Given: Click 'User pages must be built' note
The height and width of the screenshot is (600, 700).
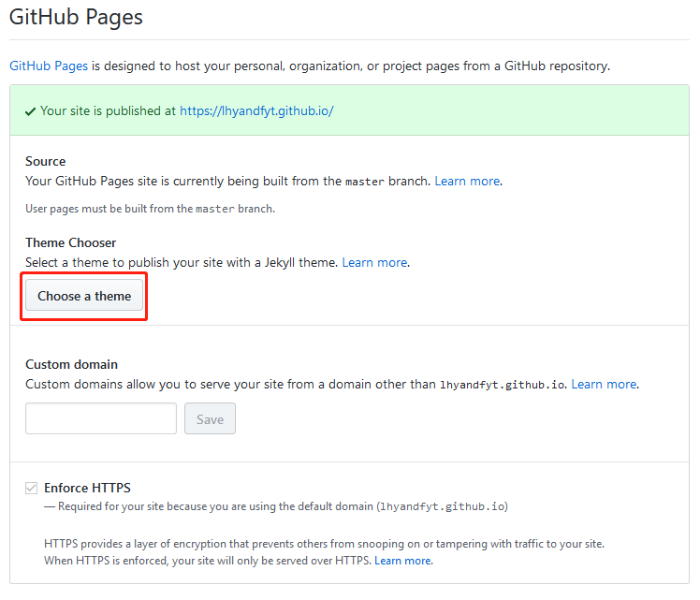Looking at the screenshot, I should tap(150, 209).
